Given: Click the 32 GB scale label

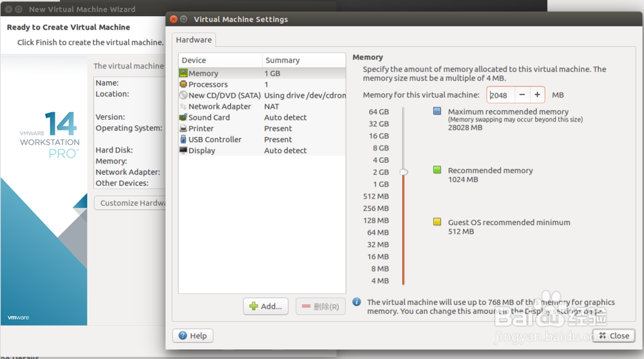Looking at the screenshot, I should point(379,124).
